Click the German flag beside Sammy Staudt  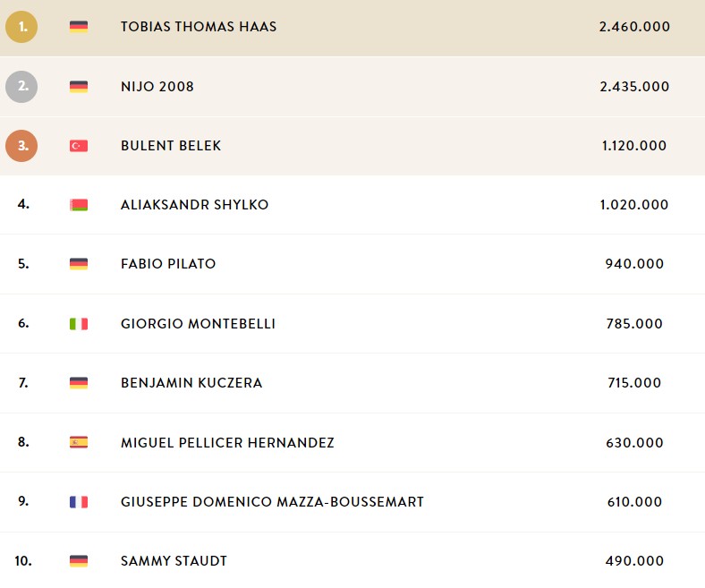coord(79,561)
